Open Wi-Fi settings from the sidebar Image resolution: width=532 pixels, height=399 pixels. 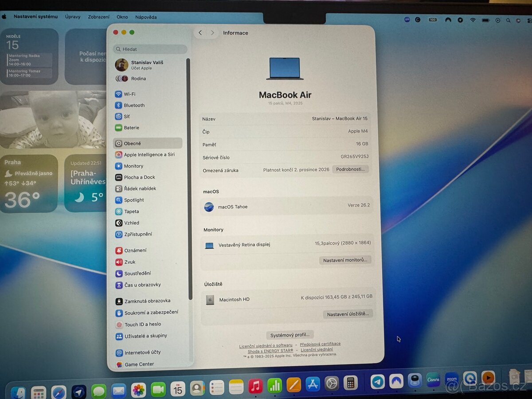pyautogui.click(x=130, y=94)
